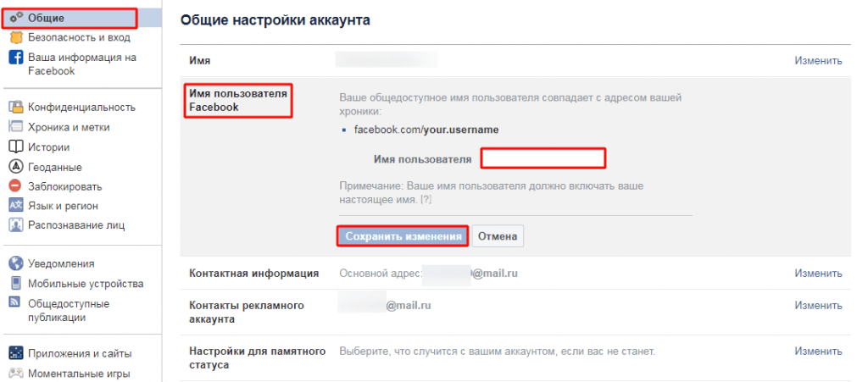Image resolution: width=868 pixels, height=382 pixels.
Task: Click the Facebook logo icon in sidebar
Action: click(15, 58)
